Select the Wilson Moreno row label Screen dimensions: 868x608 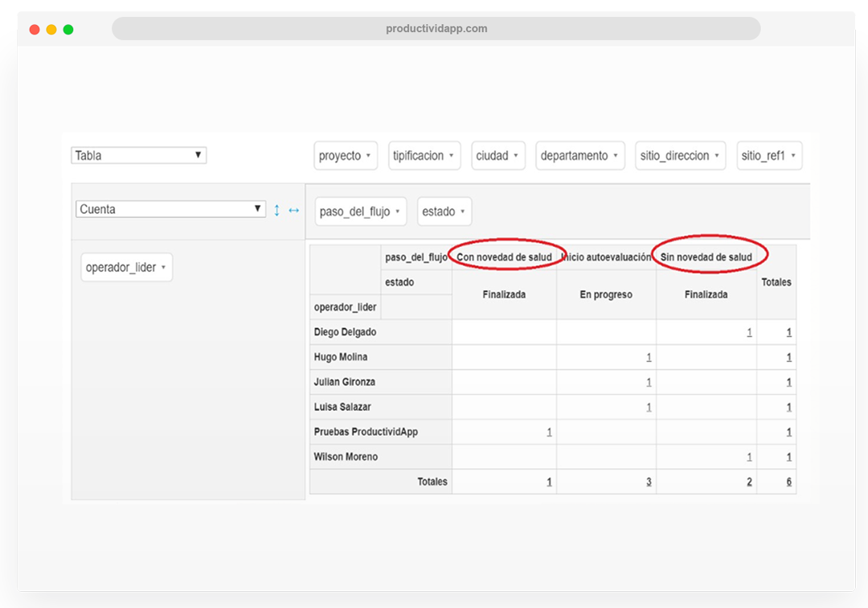pos(346,457)
